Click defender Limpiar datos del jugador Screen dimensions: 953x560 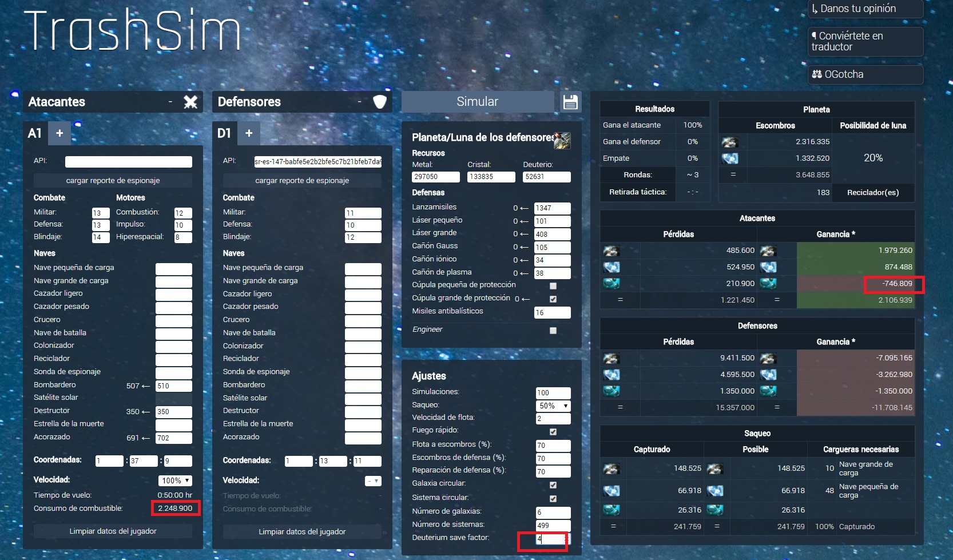[x=302, y=532]
